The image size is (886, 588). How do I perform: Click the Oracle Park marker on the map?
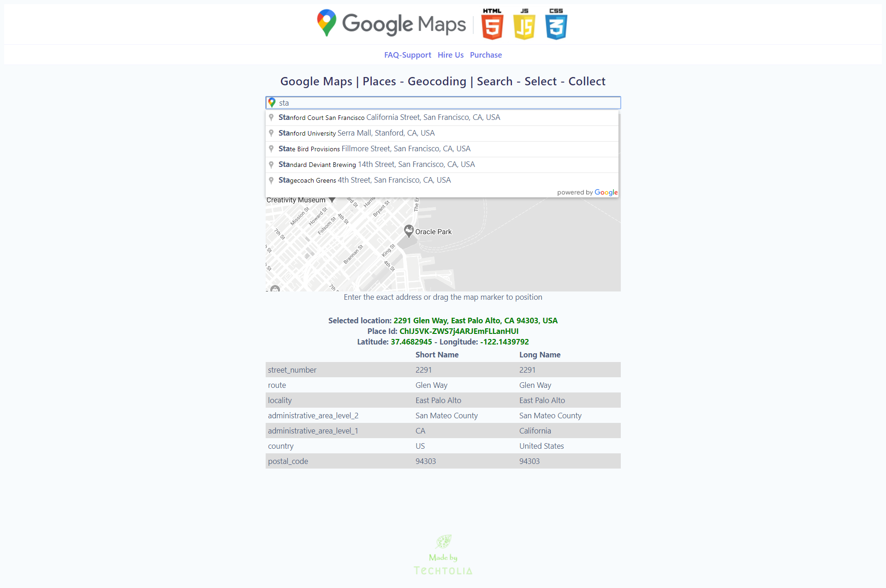click(x=409, y=231)
